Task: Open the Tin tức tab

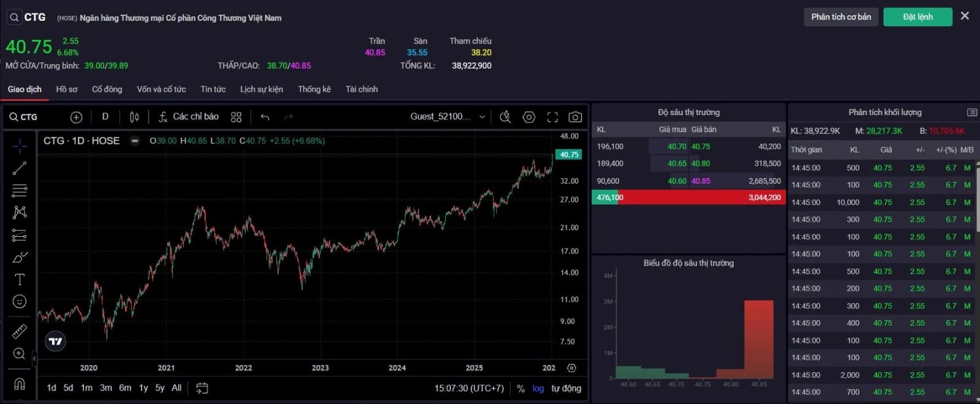Action: point(213,89)
